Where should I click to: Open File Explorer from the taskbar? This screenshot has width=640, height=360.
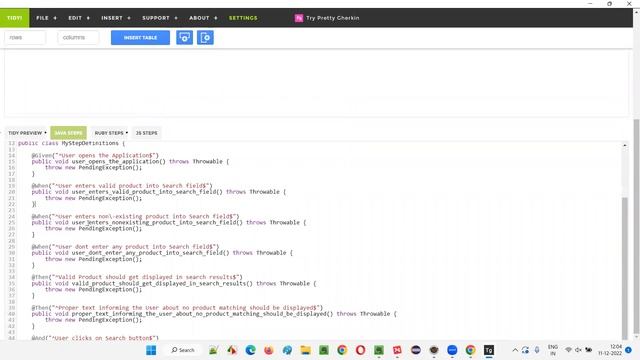click(305, 350)
